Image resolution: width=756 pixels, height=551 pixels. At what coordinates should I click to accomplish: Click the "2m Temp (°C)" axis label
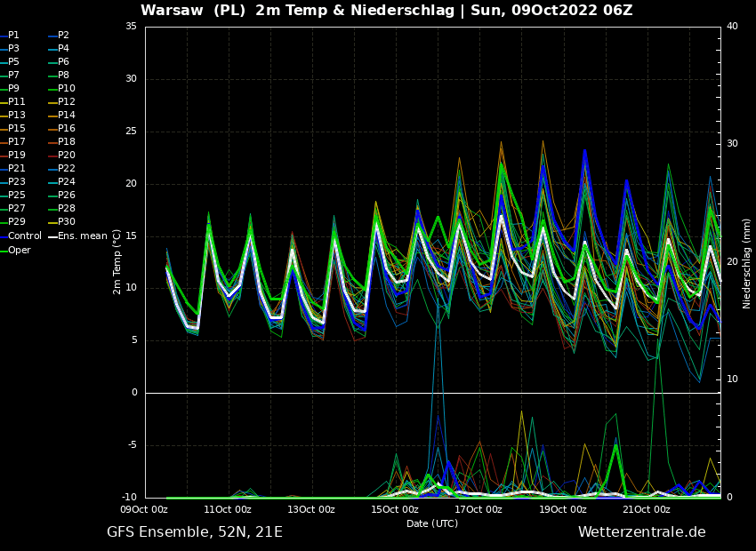point(117,262)
